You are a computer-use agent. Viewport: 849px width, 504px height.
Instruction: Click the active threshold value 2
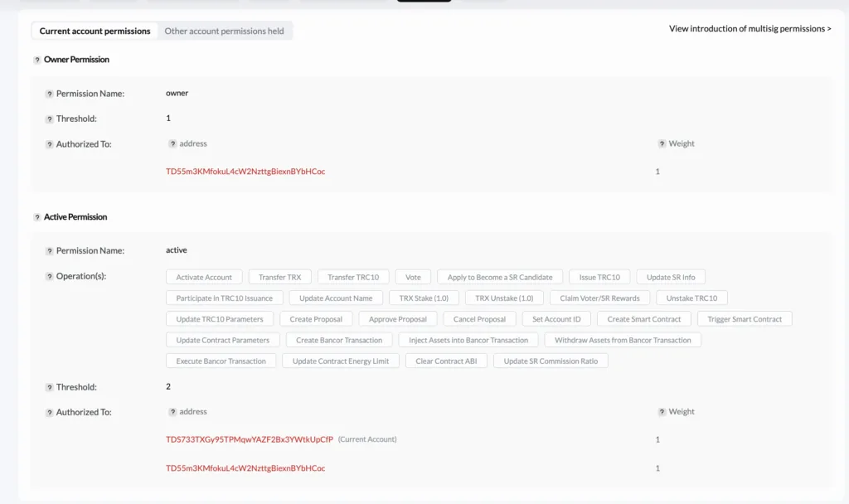pos(168,386)
